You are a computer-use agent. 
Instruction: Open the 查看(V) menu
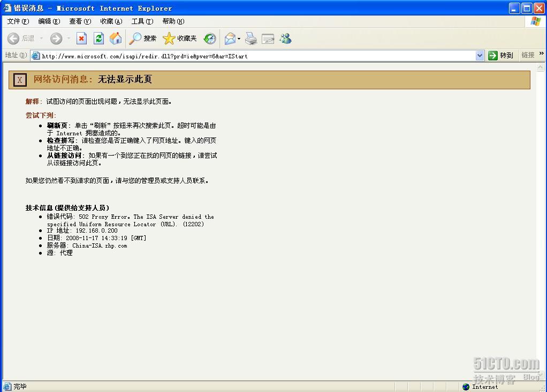click(80, 21)
